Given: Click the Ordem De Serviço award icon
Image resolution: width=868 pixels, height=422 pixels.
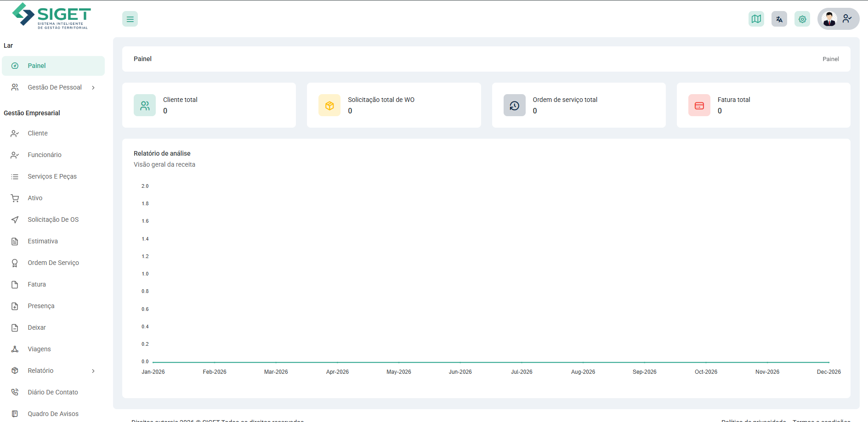Looking at the screenshot, I should pos(15,263).
